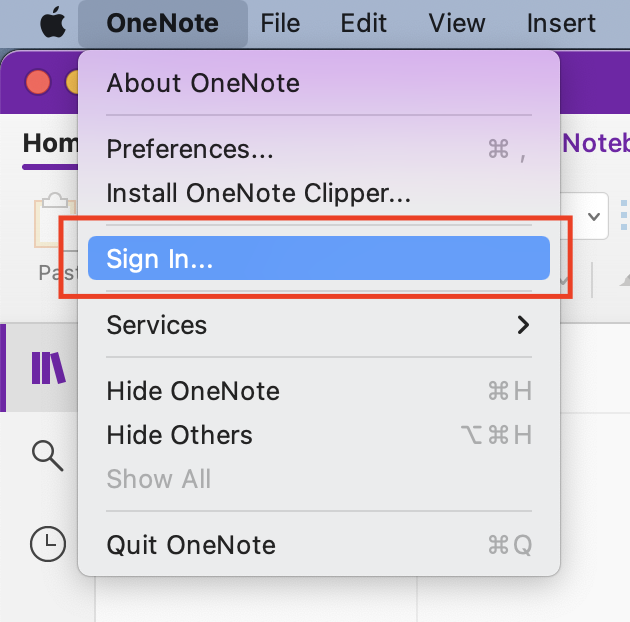Open the Notebooks sidebar icon
This screenshot has width=630, height=622.
click(x=48, y=368)
